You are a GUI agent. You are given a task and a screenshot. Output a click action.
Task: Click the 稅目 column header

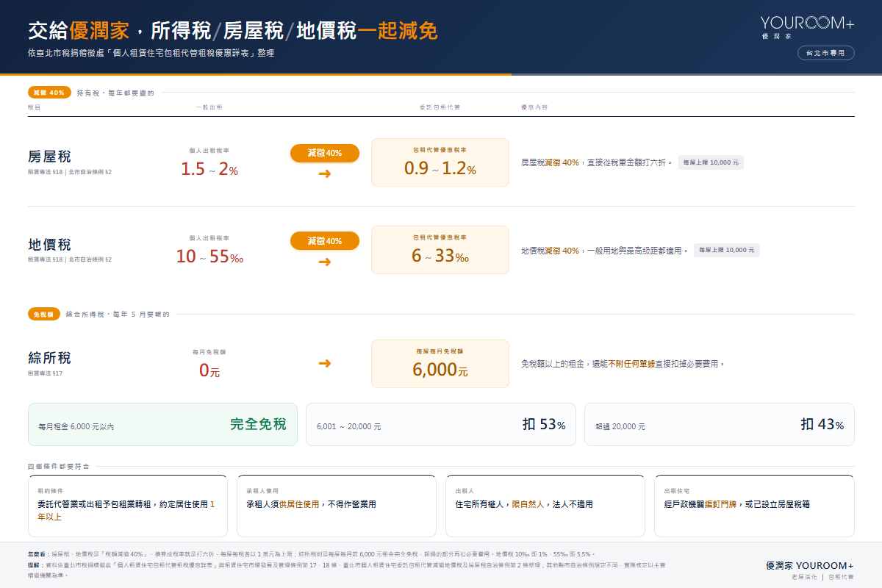(x=34, y=107)
